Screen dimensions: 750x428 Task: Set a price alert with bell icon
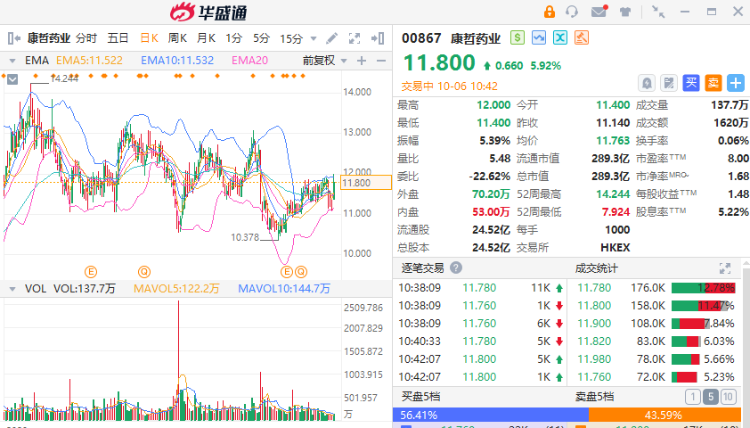(x=647, y=83)
